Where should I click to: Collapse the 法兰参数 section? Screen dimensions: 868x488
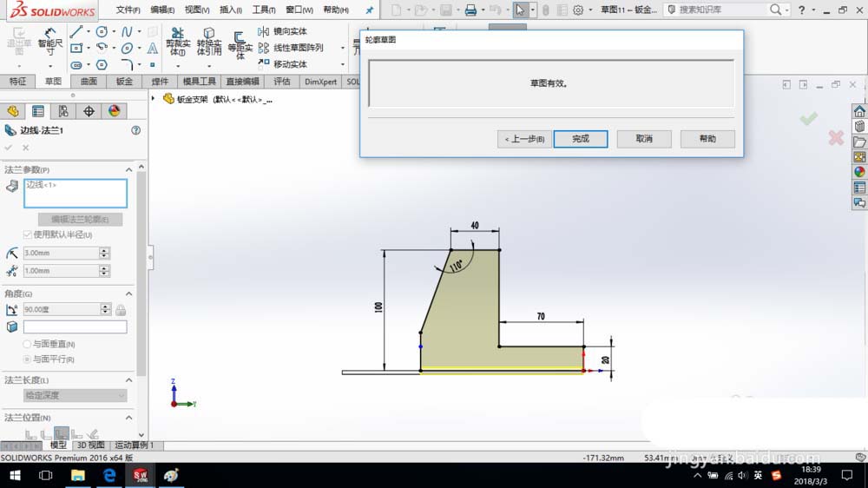tap(128, 169)
